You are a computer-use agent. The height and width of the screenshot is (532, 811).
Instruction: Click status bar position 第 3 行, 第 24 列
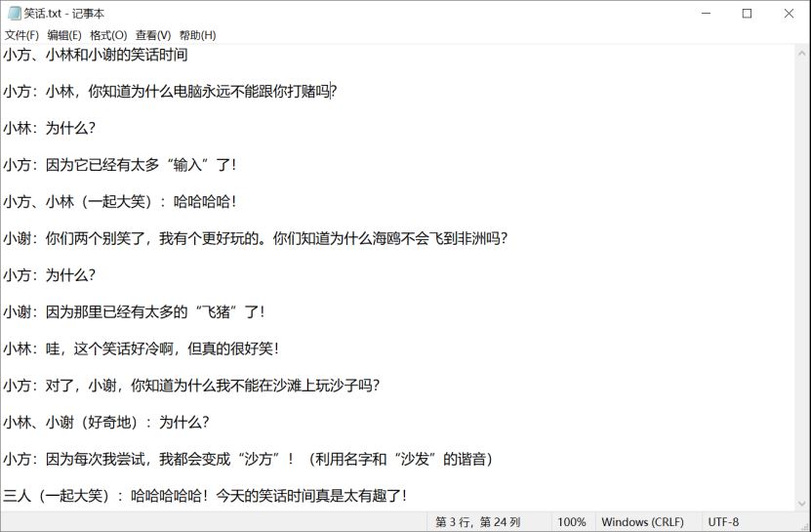(x=477, y=521)
